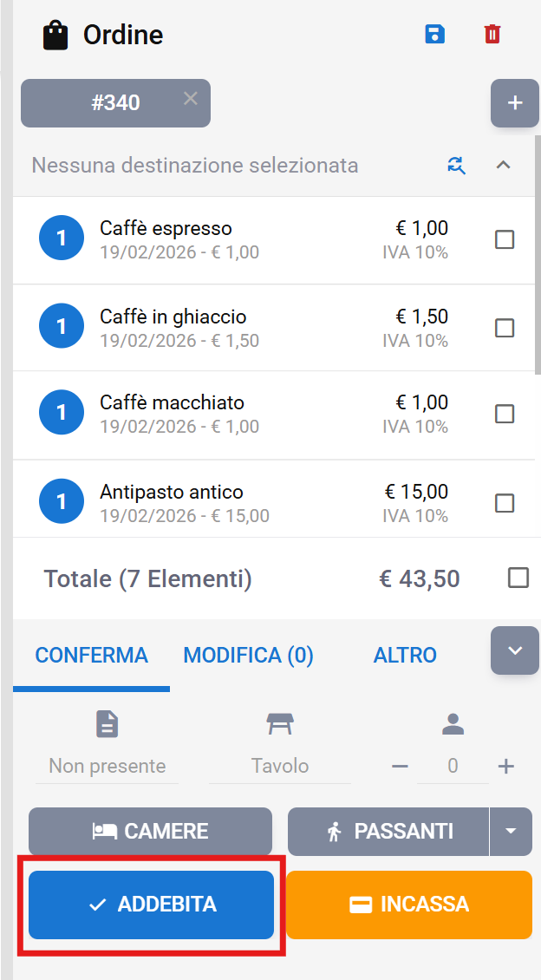The height and width of the screenshot is (980, 541).
Task: Open the PASSANTI dropdown arrow
Action: pyautogui.click(x=511, y=832)
